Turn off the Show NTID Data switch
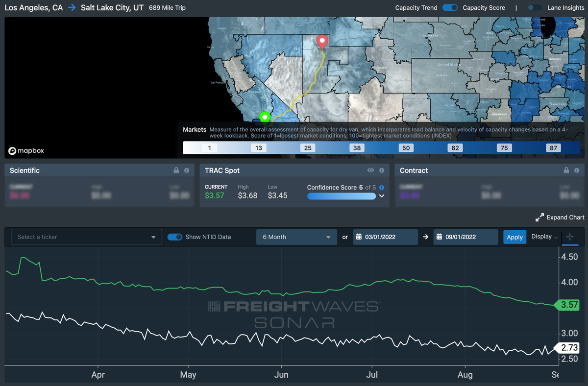 click(175, 237)
